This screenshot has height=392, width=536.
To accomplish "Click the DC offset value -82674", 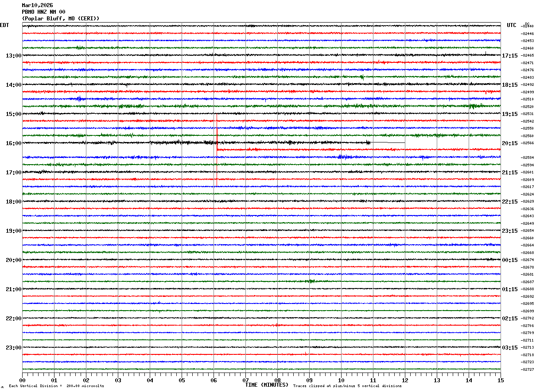I will point(528,260).
